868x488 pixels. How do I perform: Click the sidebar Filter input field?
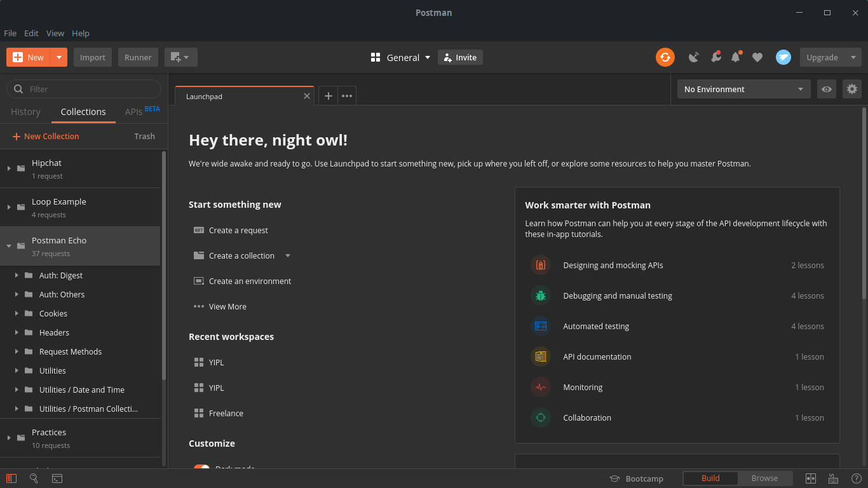pos(84,89)
